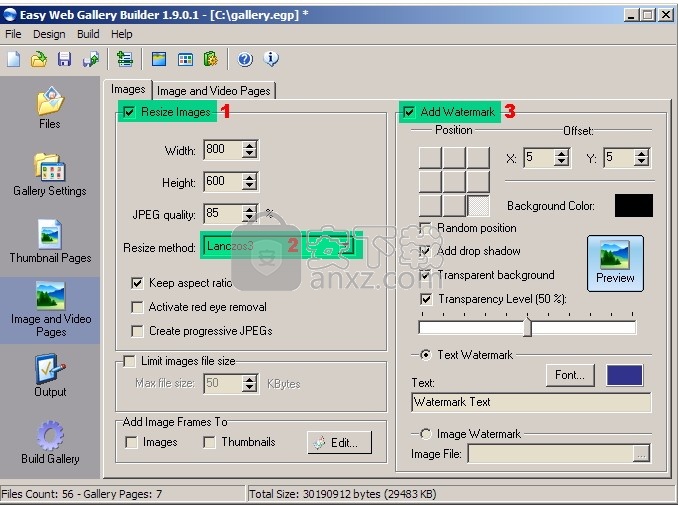This screenshot has height=506, width=678.
Task: Select the Text Watermark radio button
Action: [x=426, y=355]
